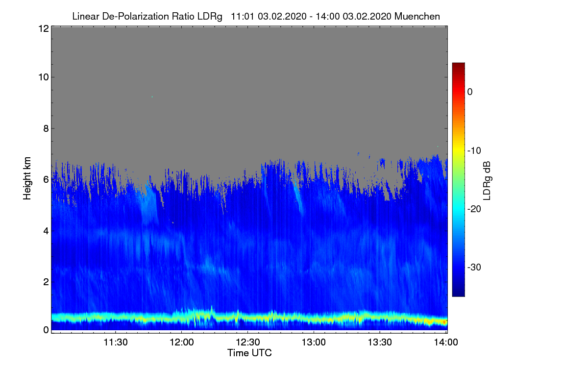Click the orange-red spot near 14:00 at ground level

pyautogui.click(x=444, y=322)
